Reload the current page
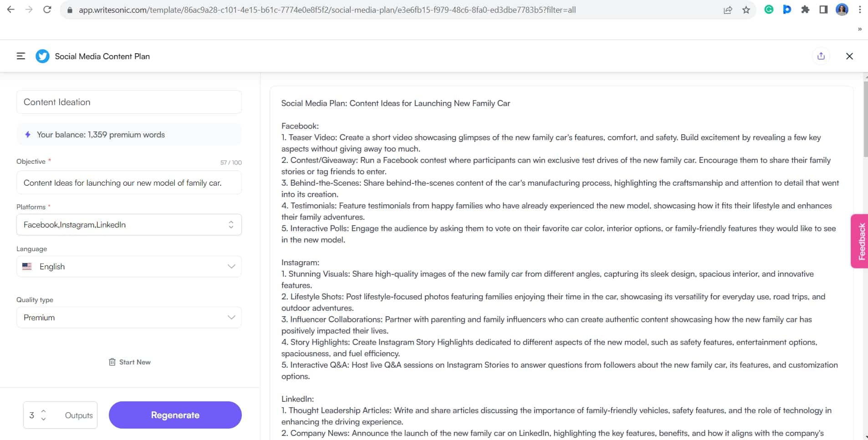868x440 pixels. [x=47, y=9]
